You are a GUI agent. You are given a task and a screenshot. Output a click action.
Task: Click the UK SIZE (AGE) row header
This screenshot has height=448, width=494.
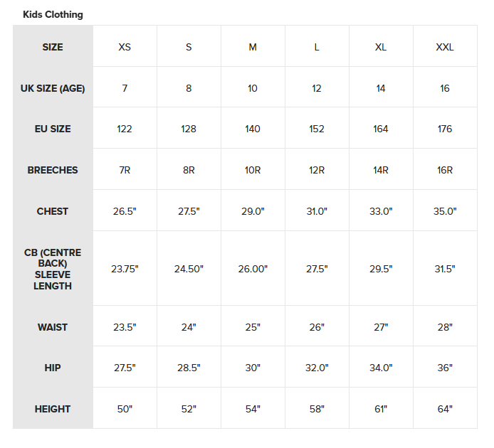click(53, 88)
